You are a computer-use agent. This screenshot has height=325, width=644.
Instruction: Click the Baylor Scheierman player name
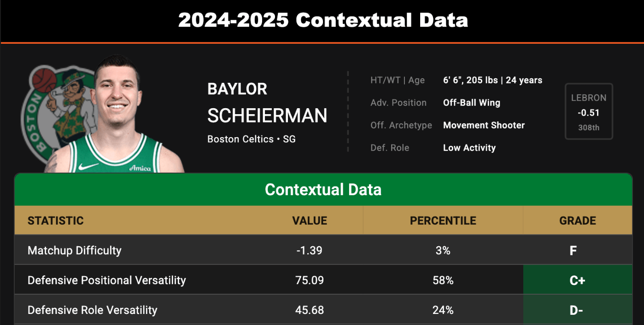267,103
